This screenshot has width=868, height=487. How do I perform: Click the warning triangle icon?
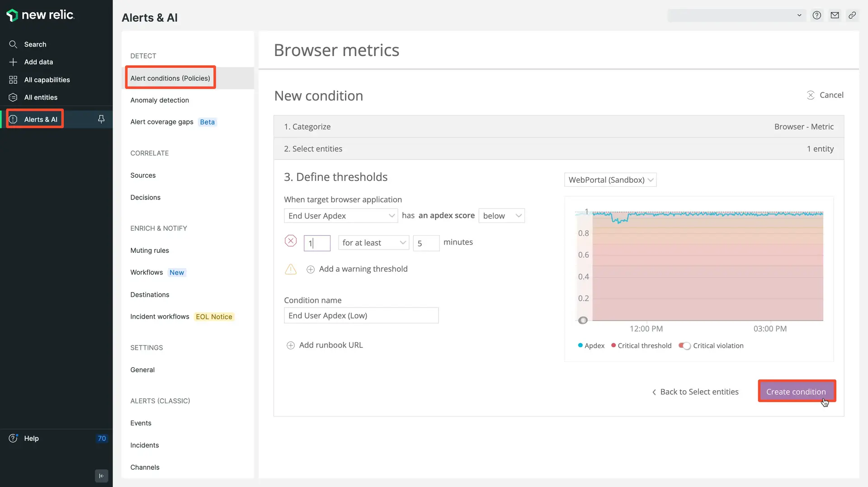tap(291, 269)
